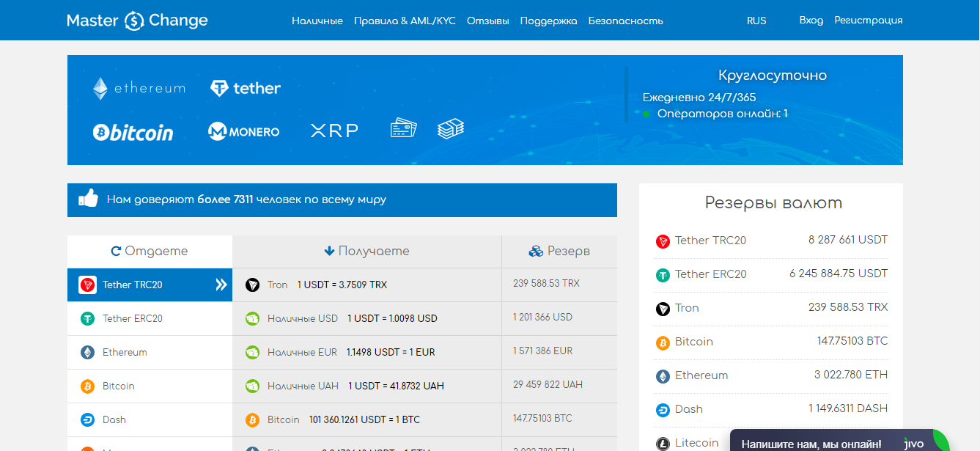Click the thumbs-up trust icon
This screenshot has height=451, width=980.
[x=88, y=198]
